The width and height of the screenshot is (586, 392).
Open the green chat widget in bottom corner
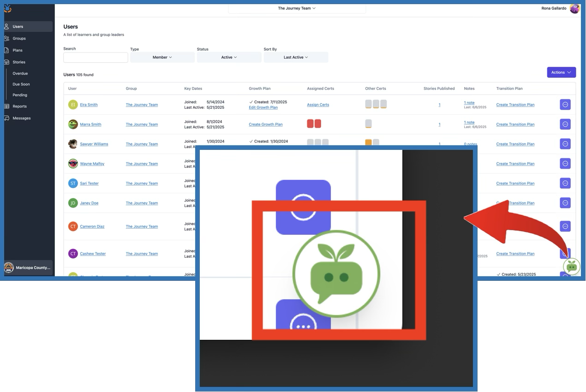(572, 266)
